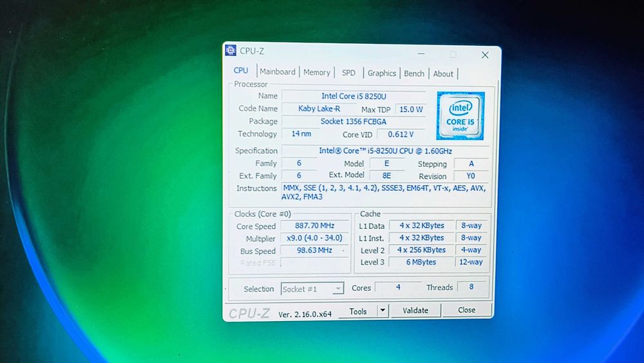Click Level 3 cache value '6 MBytes'
The height and width of the screenshot is (363, 644).
pos(421,262)
